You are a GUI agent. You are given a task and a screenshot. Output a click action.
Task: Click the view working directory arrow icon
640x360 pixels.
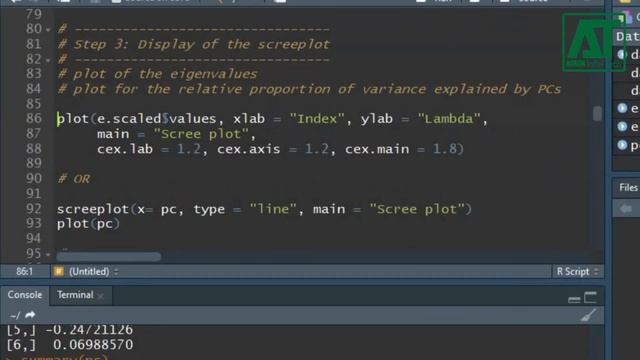tap(30, 315)
